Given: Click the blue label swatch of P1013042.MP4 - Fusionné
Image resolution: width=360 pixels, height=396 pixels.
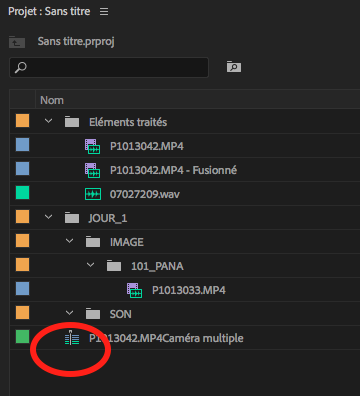Looking at the screenshot, I should (22, 169).
